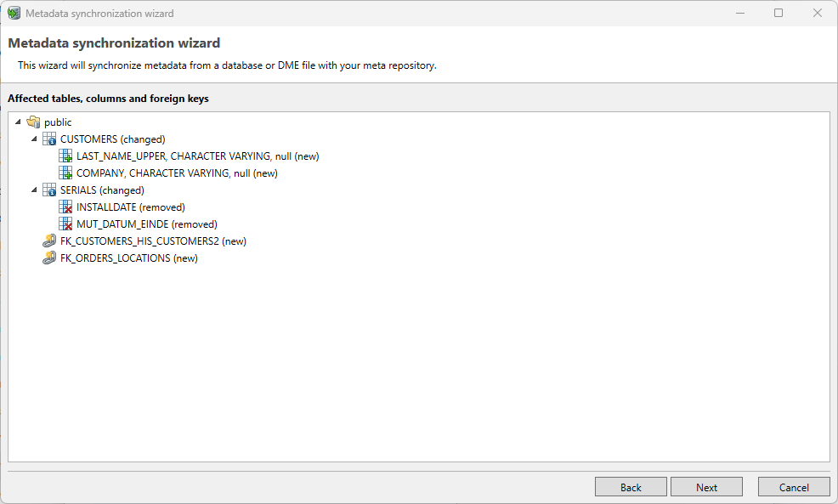The height and width of the screenshot is (504, 838).
Task: Click the Cancel button
Action: click(x=794, y=486)
